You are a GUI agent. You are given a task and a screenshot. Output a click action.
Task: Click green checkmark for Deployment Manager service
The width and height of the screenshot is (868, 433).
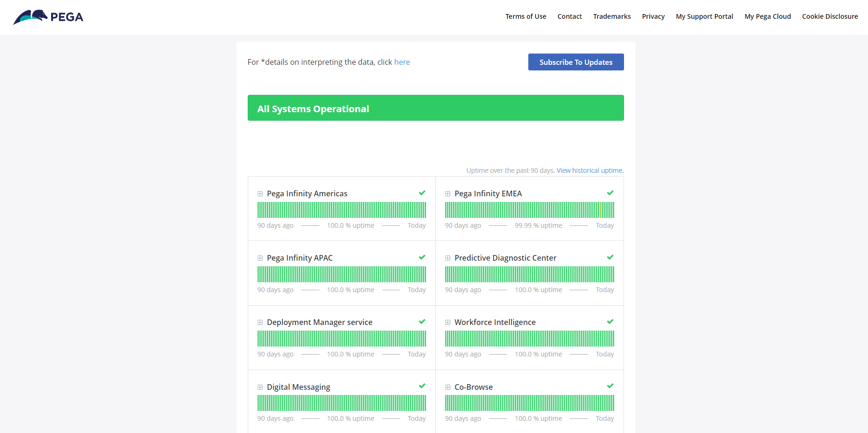point(422,322)
